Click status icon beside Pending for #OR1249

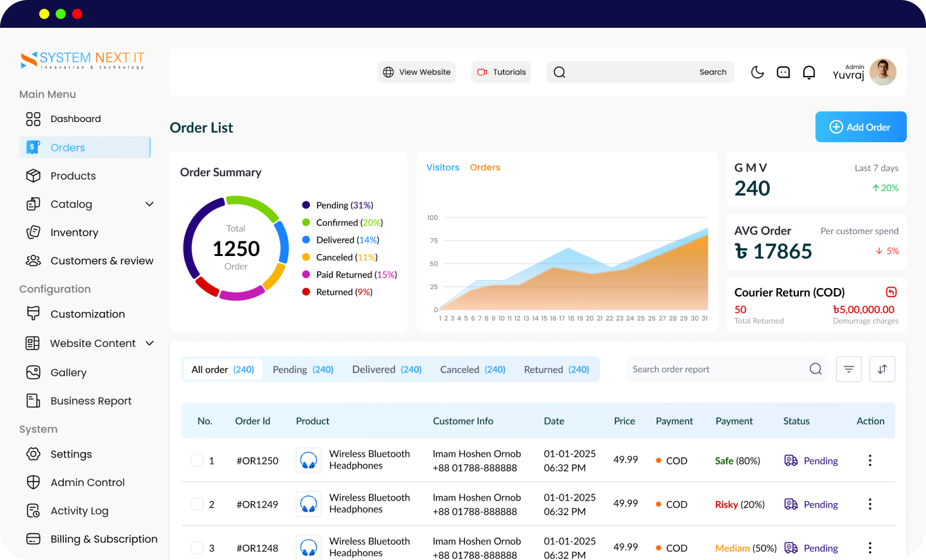(791, 504)
